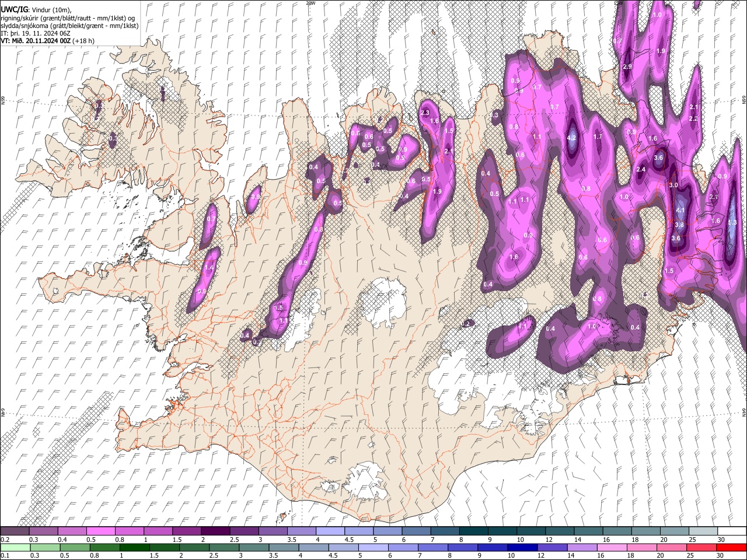Pick the light pink 16 swatch, bottom legend
Image resolution: width=747 pixels, height=560 pixels.
point(612,548)
